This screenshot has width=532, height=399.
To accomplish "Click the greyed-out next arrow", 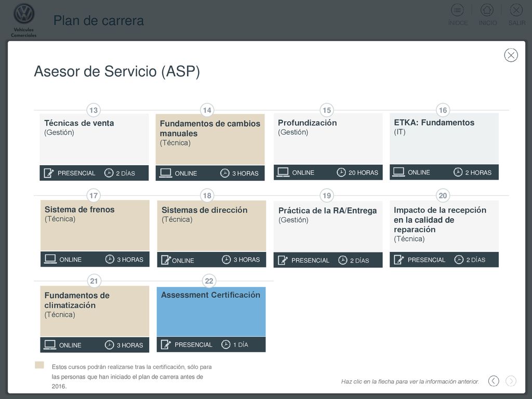I will pos(511,381).
